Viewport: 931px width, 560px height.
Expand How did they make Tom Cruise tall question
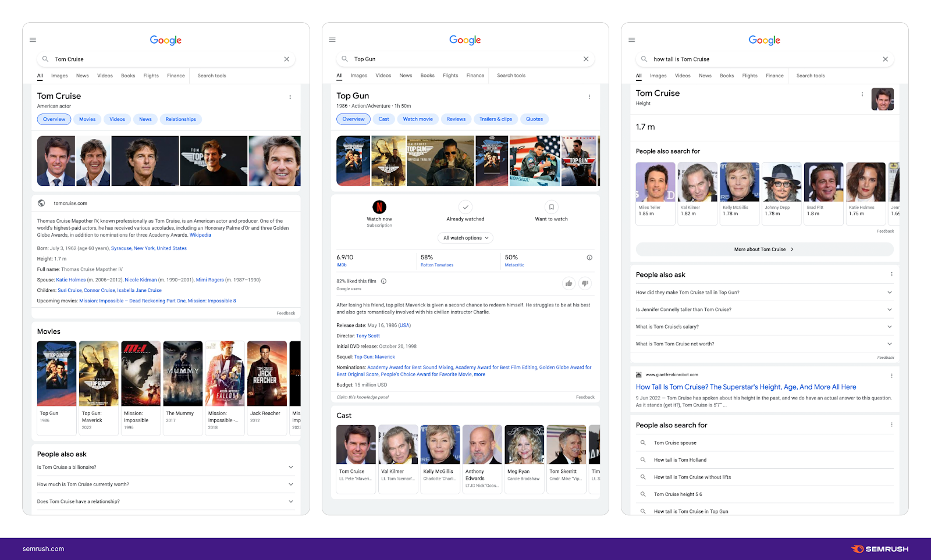(889, 293)
